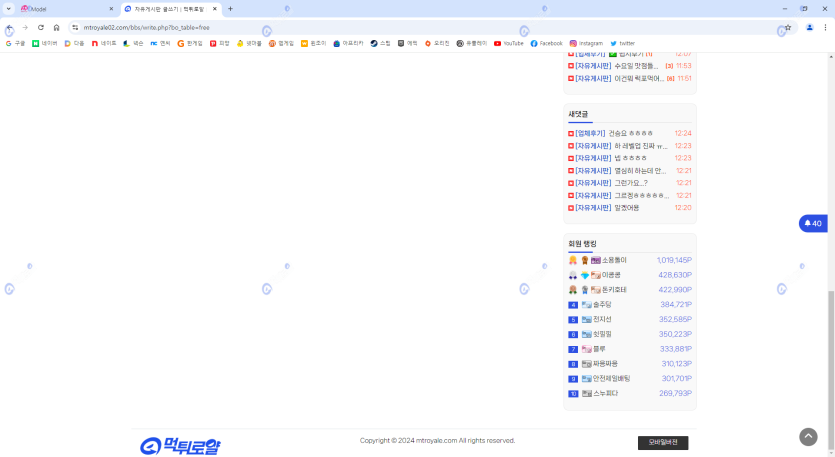Open a new browser tab
The image size is (835, 457).
(x=230, y=9)
